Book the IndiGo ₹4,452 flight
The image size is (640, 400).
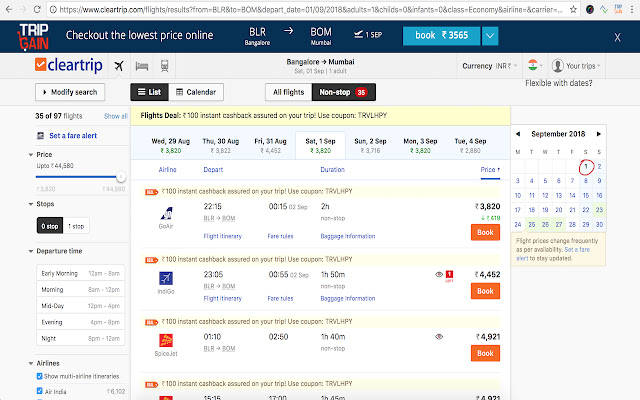pos(485,291)
